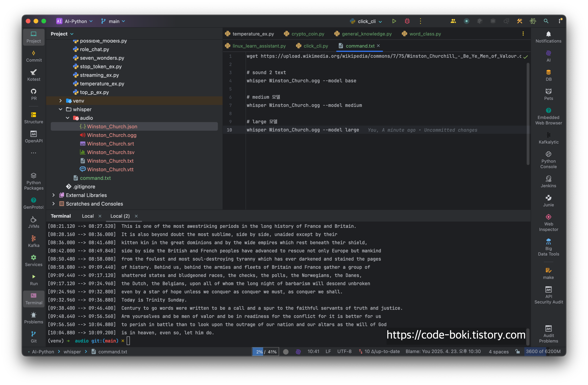The width and height of the screenshot is (588, 385).
Task: Run the click_cli configuration
Action: point(394,21)
